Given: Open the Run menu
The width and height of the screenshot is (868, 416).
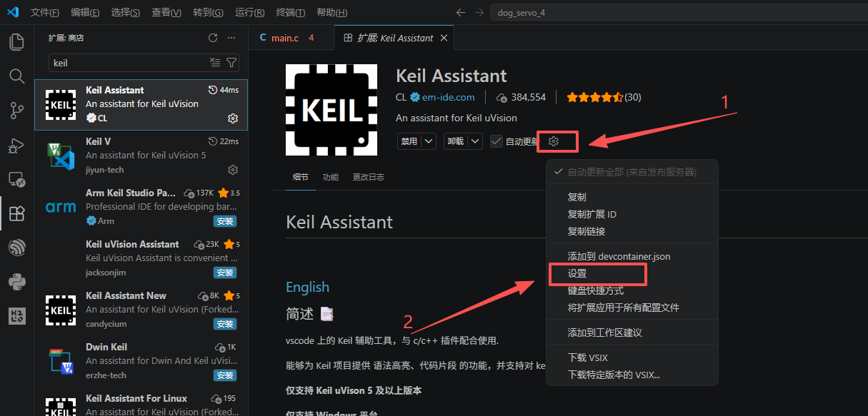Looking at the screenshot, I should (249, 13).
